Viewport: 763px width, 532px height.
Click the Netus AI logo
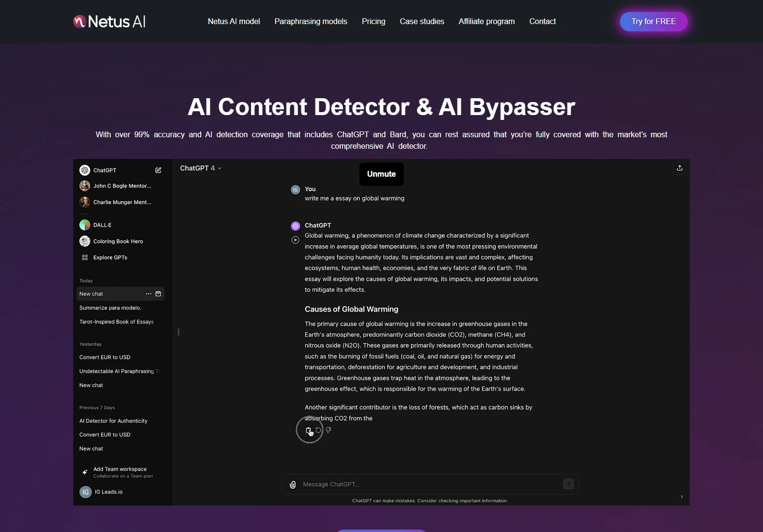(x=109, y=21)
